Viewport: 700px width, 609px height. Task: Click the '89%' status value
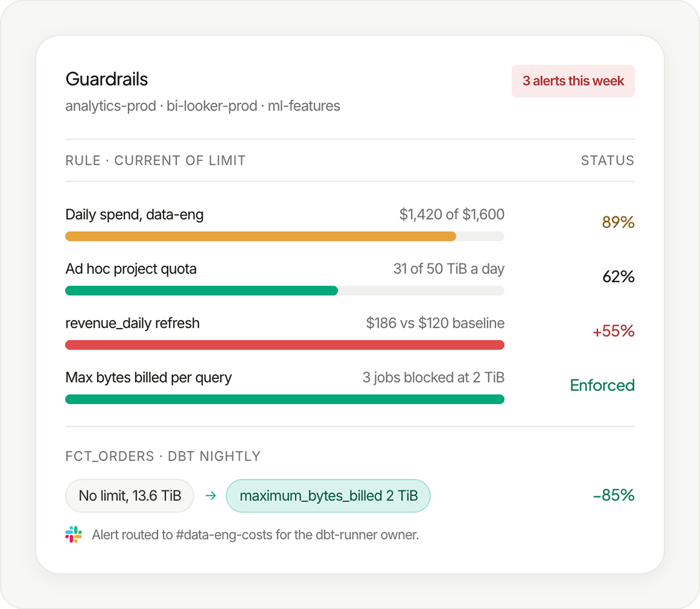click(618, 222)
